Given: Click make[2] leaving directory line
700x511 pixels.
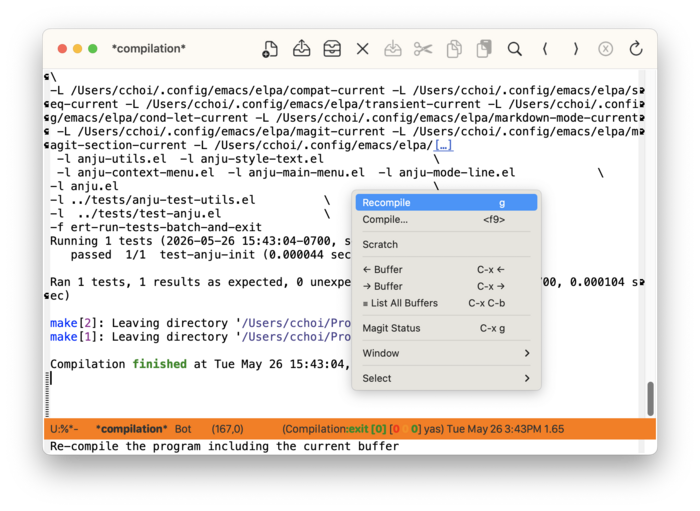Looking at the screenshot, I should pos(200,323).
